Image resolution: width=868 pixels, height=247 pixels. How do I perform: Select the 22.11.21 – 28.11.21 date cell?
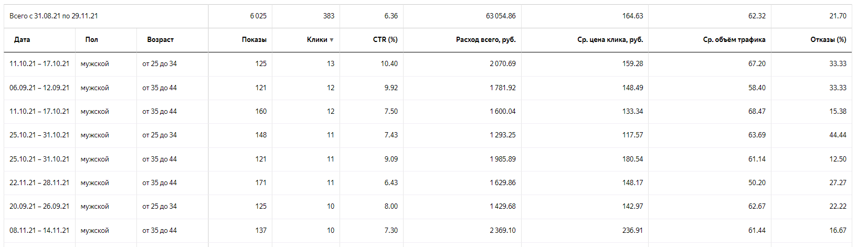[x=39, y=183]
